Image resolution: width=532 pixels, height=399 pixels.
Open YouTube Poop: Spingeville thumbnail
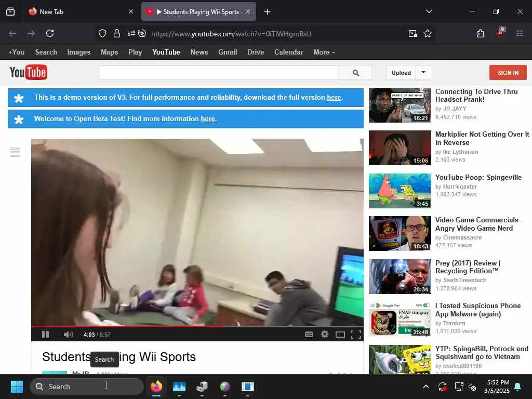[400, 191]
